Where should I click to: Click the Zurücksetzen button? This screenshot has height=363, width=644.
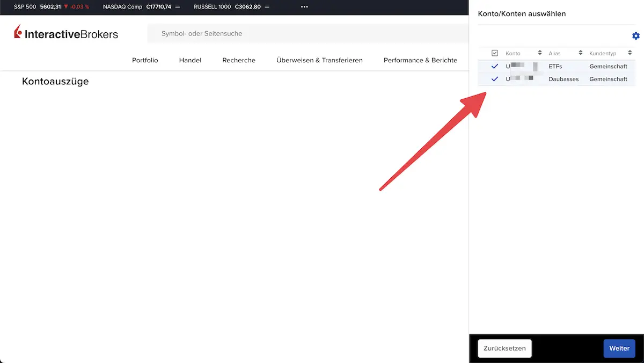(504, 349)
